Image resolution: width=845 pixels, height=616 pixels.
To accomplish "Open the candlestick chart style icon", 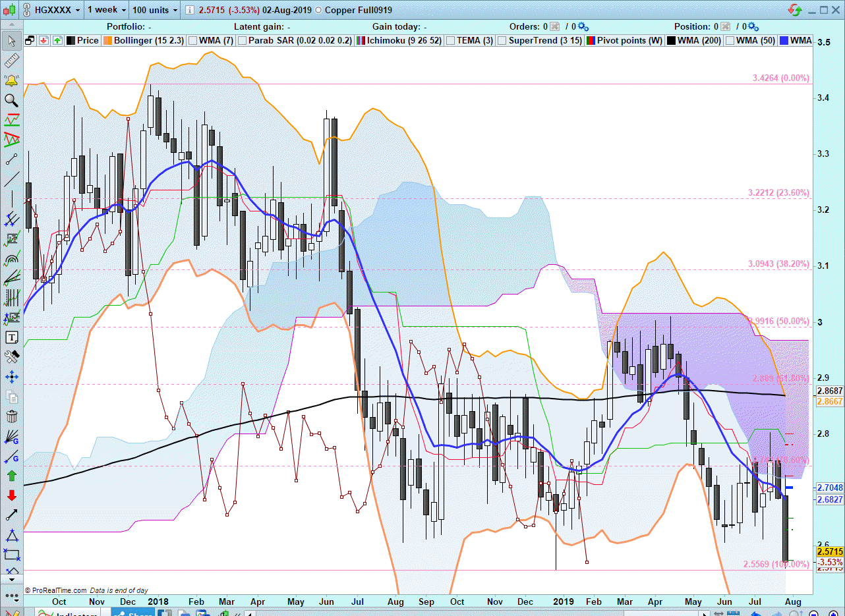I will pos(8,11).
